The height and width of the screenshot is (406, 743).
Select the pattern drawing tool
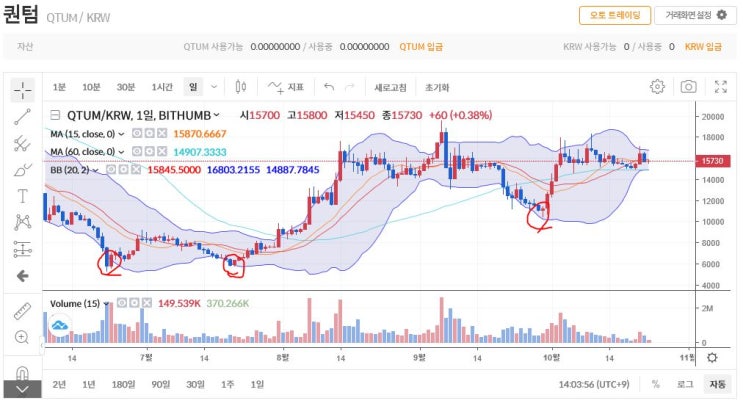click(22, 222)
